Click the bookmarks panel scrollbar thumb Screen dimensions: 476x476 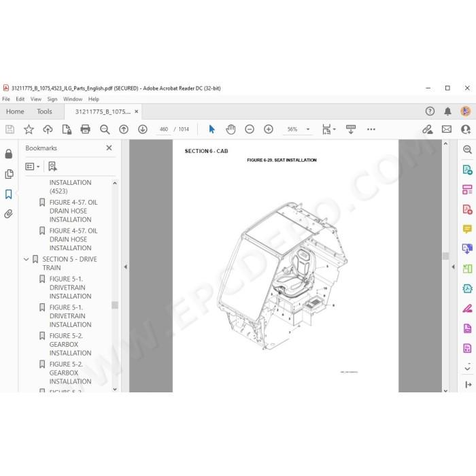(115, 305)
